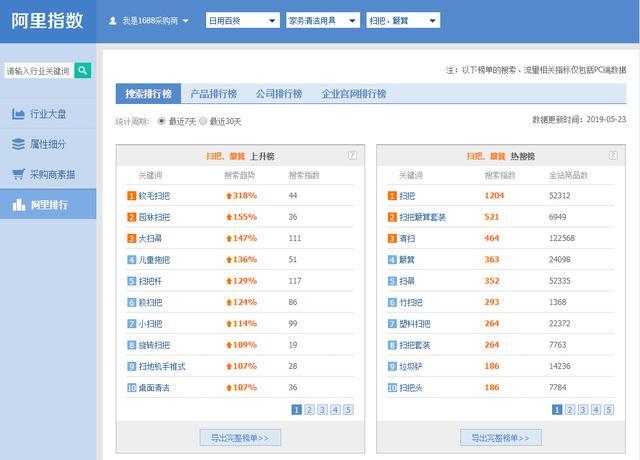
Task: Open keyword 旋转扫把 in 上升榜
Action: [154, 345]
